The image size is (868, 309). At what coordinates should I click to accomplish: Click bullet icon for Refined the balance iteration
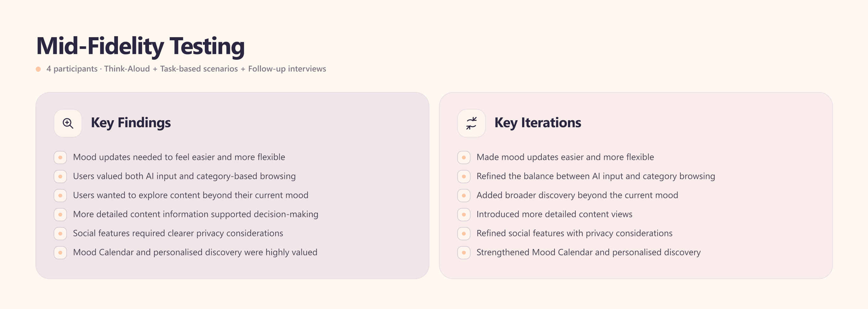point(464,176)
